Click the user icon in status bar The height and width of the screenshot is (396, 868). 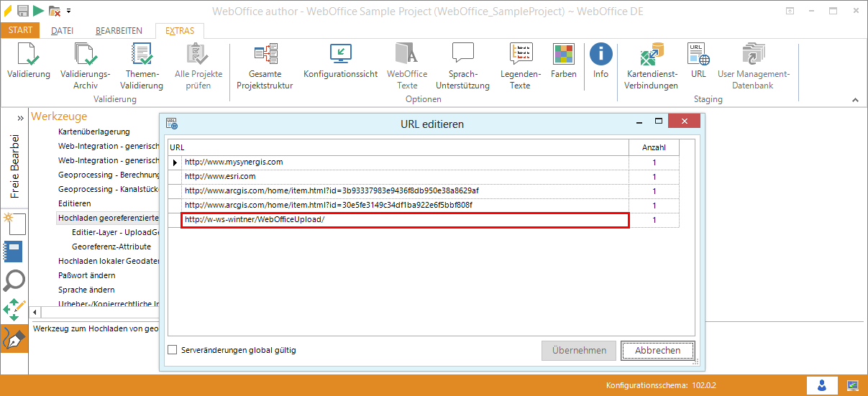pos(821,385)
